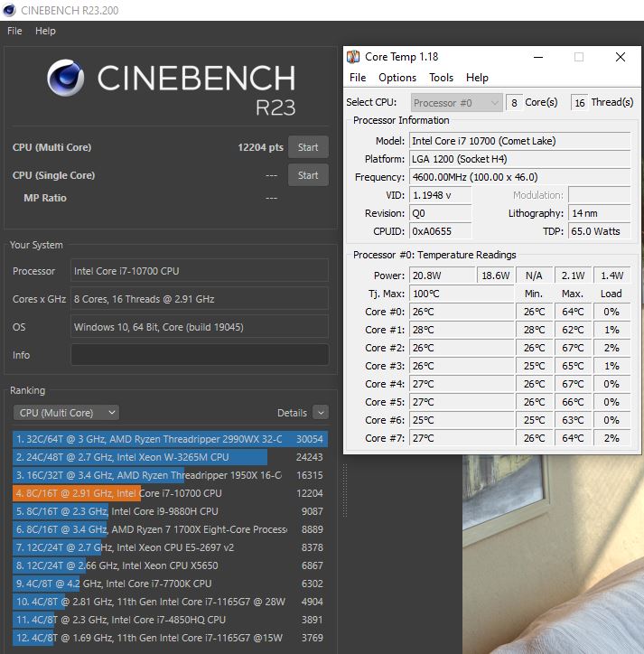
Task: Start the CPU (Multi Core) test
Action: [x=308, y=147]
